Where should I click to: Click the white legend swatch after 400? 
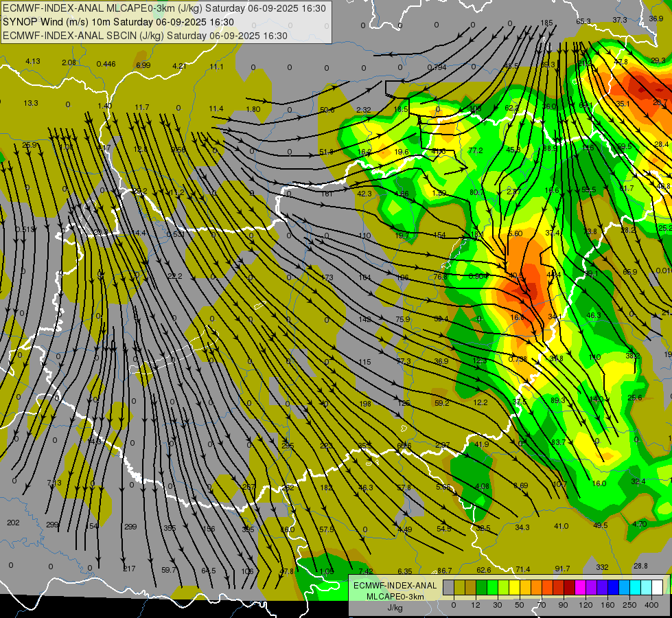[x=657, y=587]
